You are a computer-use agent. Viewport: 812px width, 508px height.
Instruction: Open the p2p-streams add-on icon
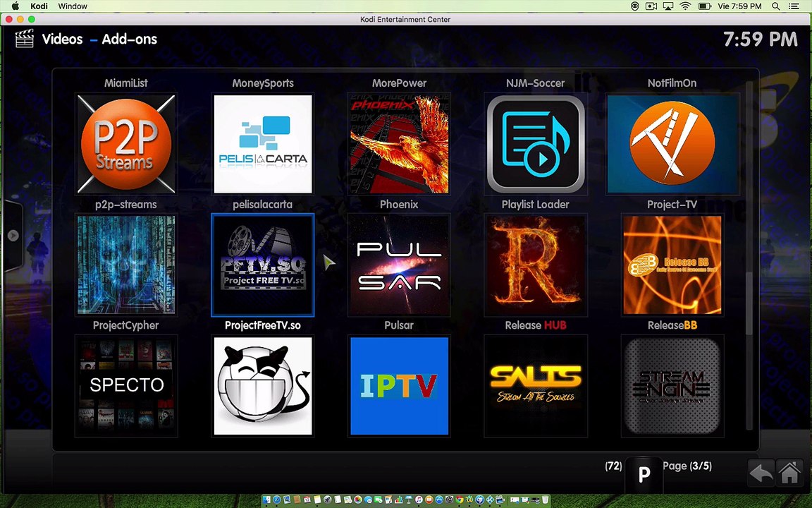126,144
